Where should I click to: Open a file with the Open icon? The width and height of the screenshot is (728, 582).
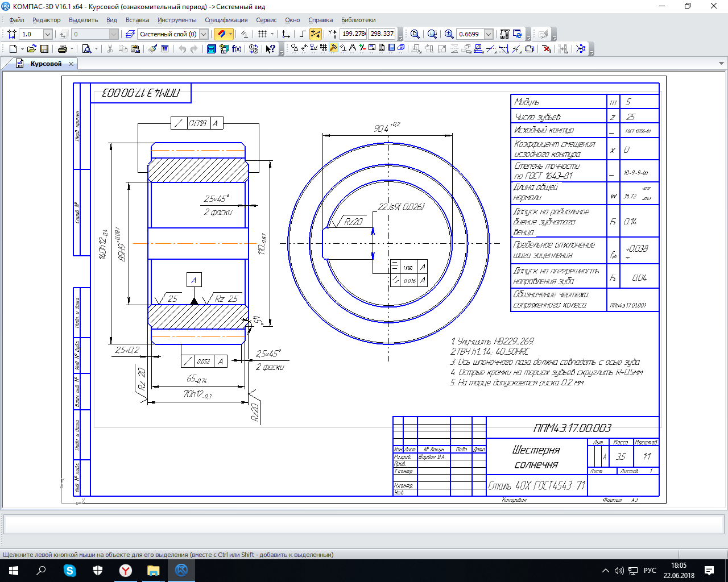tap(32, 49)
